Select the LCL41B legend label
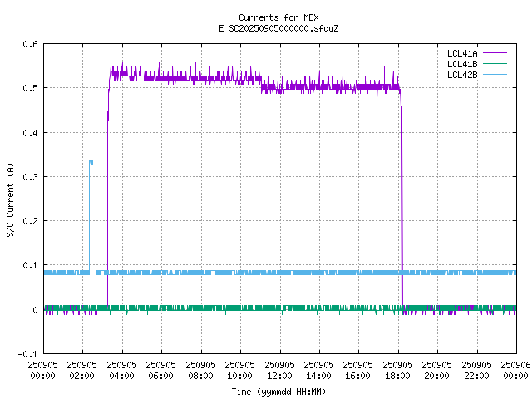Viewport: 532px width, 399px height. click(x=461, y=63)
